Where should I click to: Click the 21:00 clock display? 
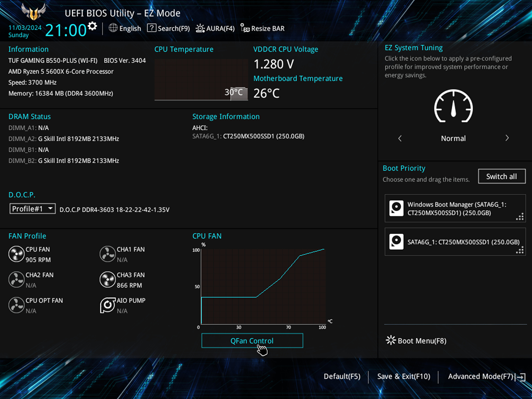coord(66,31)
